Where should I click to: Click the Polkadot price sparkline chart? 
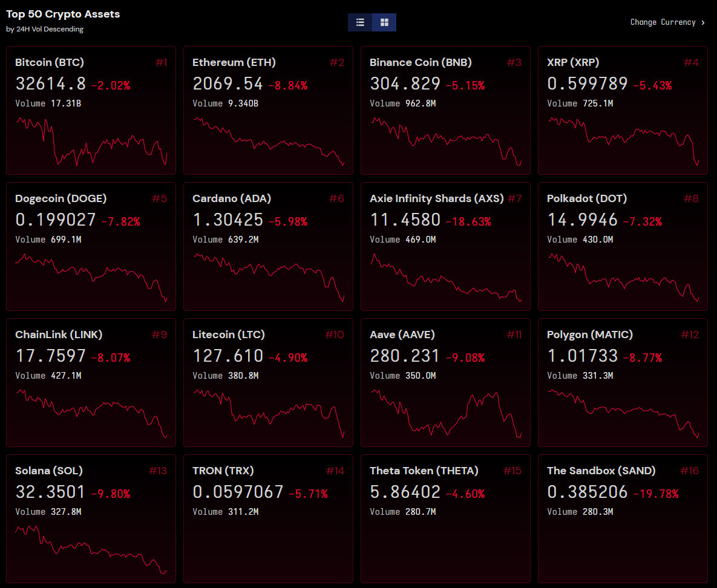[623, 278]
